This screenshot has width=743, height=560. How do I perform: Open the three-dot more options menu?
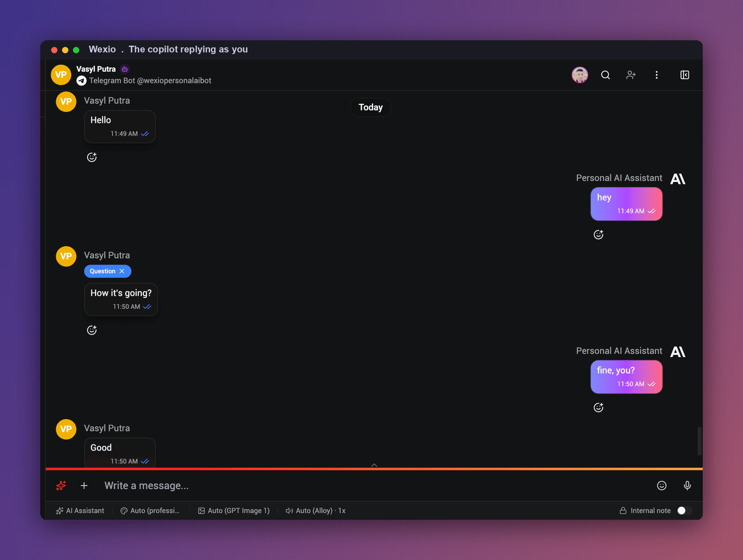pyautogui.click(x=657, y=75)
